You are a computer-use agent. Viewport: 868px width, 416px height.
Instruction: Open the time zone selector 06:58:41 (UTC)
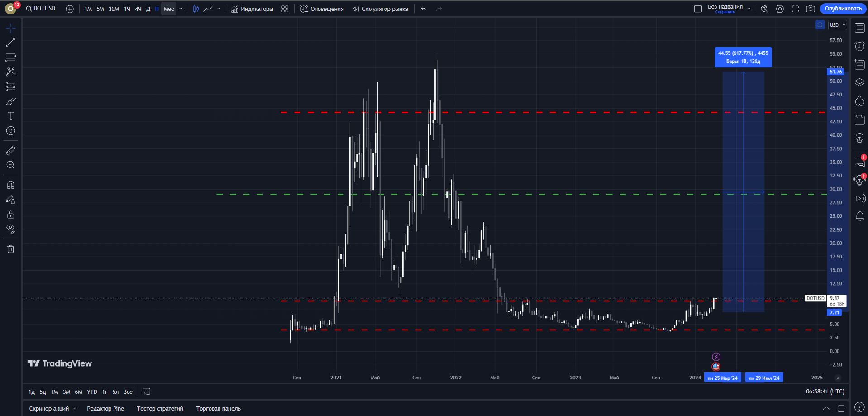[x=825, y=391]
